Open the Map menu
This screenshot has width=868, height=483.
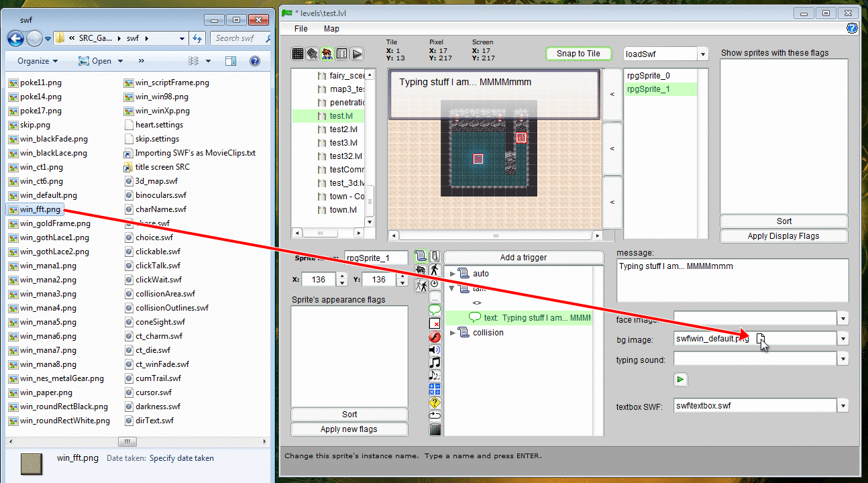[x=331, y=29]
